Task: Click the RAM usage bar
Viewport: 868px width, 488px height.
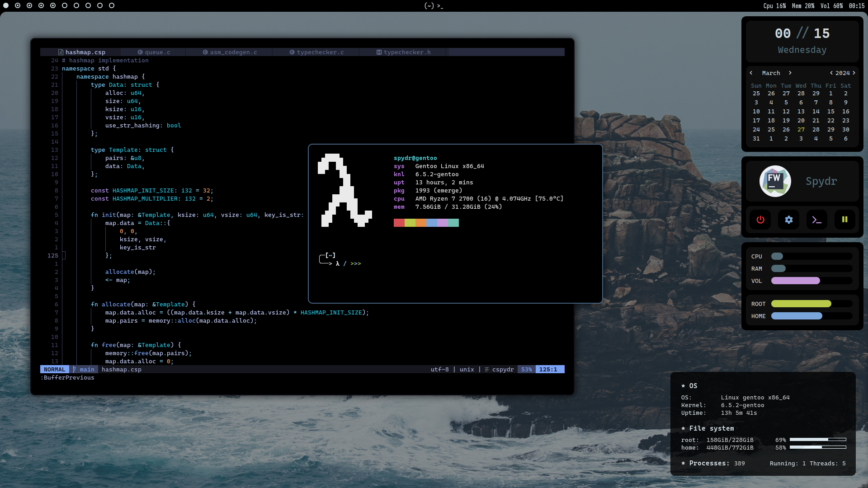Action: 812,269
